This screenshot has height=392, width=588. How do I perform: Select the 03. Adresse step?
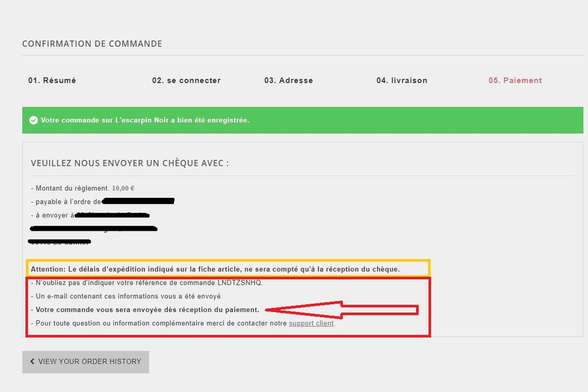pyautogui.click(x=288, y=81)
